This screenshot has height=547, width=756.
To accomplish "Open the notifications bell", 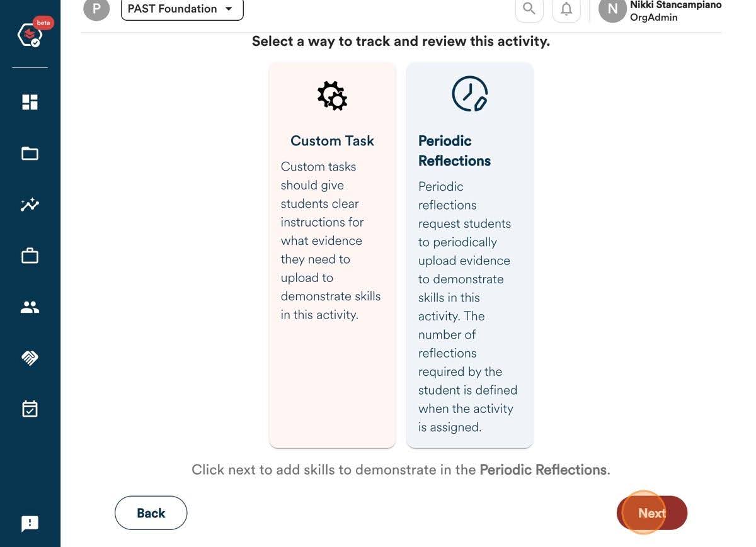I will coord(566,9).
